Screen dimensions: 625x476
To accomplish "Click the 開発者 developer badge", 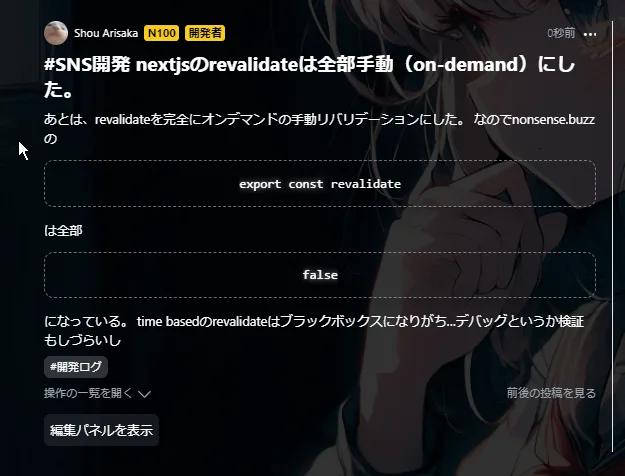I will coord(205,33).
